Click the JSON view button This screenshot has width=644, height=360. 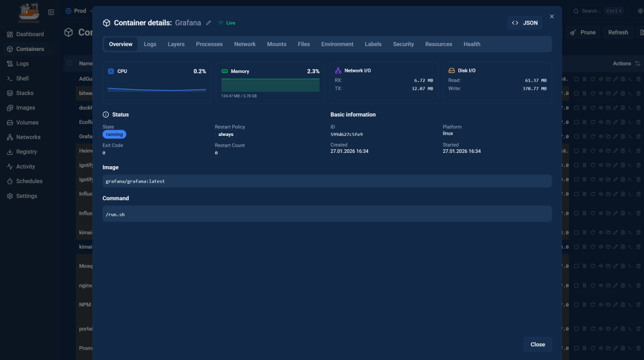[x=525, y=23]
